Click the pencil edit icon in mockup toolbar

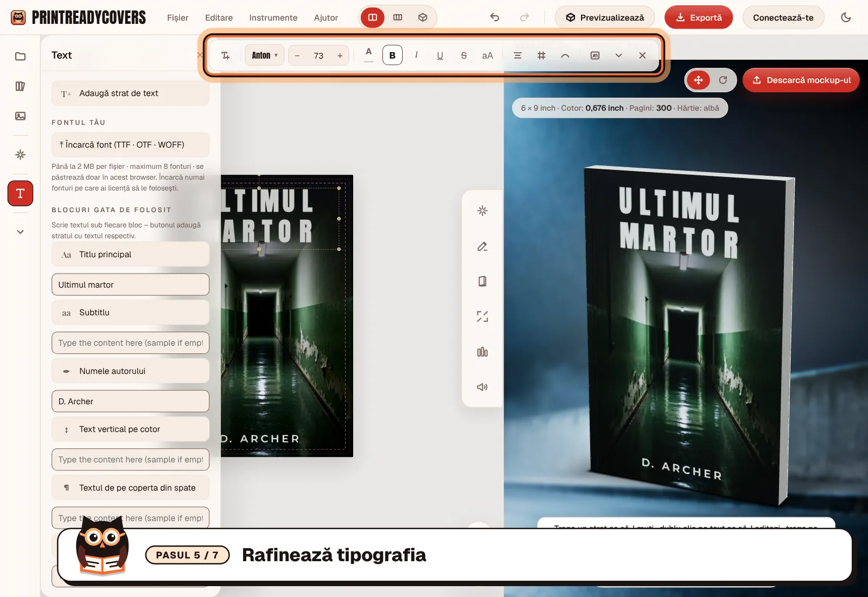[x=482, y=246]
